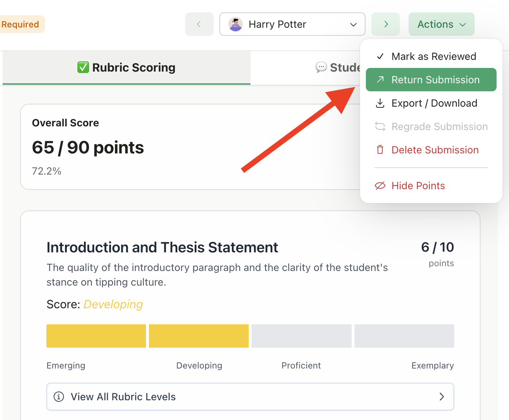509x420 pixels.
Task: Click the info icon in View All Rubric Levels
Action: 59,397
